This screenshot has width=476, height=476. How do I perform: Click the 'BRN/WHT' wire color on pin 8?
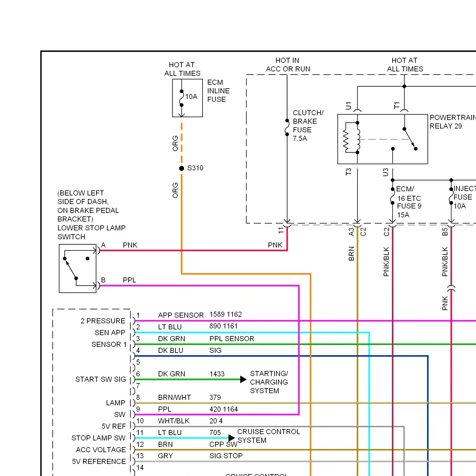175,397
